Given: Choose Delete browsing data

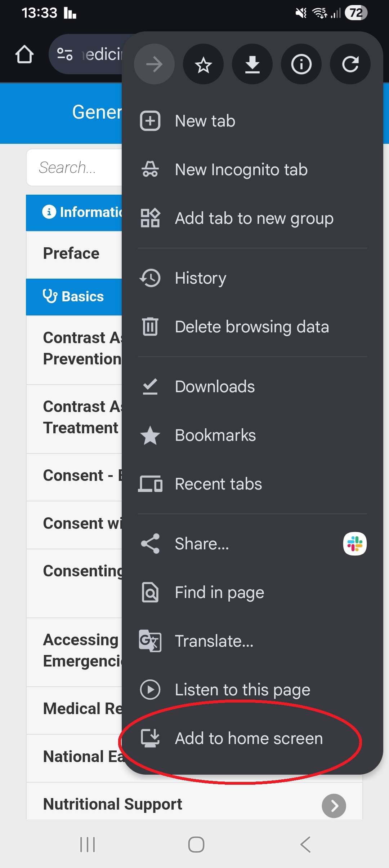Looking at the screenshot, I should pos(252,327).
